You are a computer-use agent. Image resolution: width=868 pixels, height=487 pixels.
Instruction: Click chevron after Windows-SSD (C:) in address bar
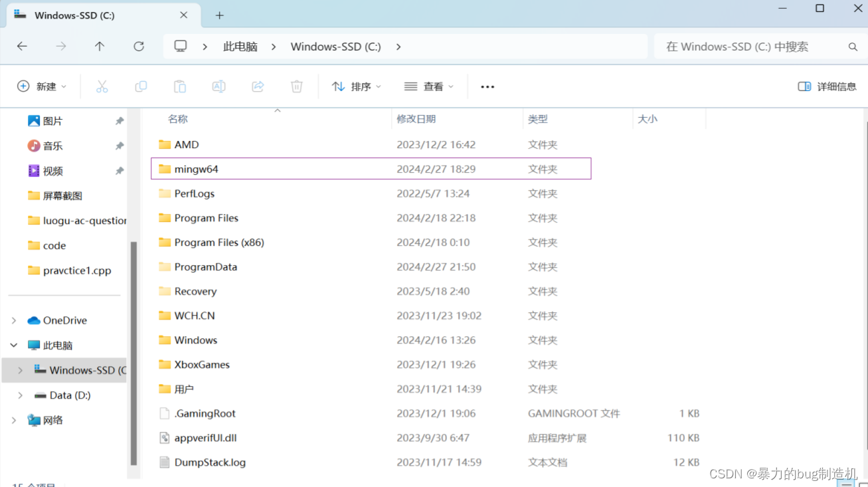pyautogui.click(x=398, y=47)
